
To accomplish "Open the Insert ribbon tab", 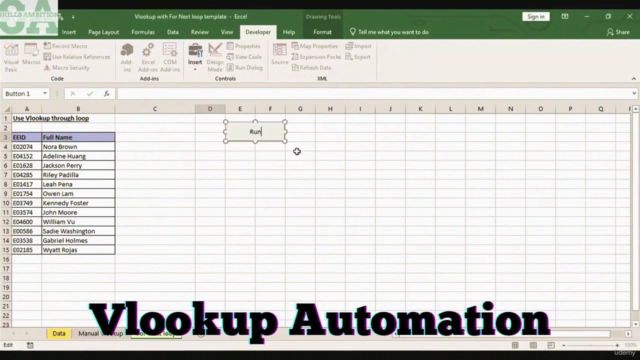I will tap(69, 32).
